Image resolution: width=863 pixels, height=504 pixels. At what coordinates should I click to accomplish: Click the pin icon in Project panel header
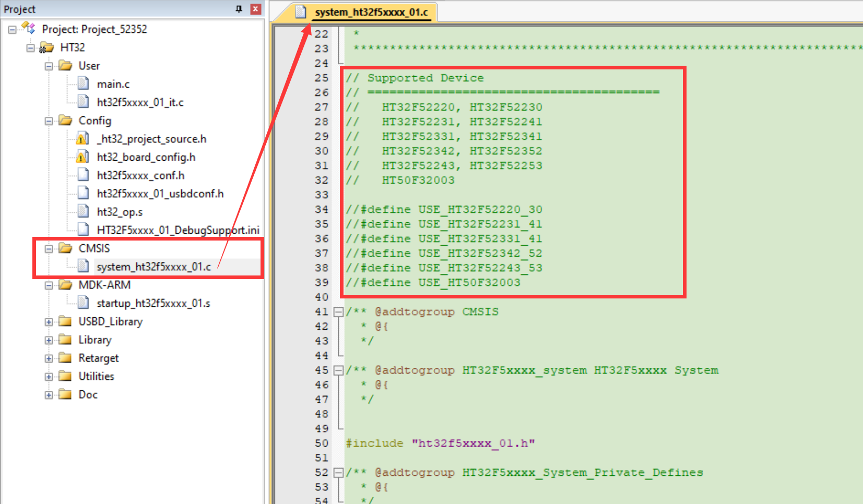click(239, 9)
